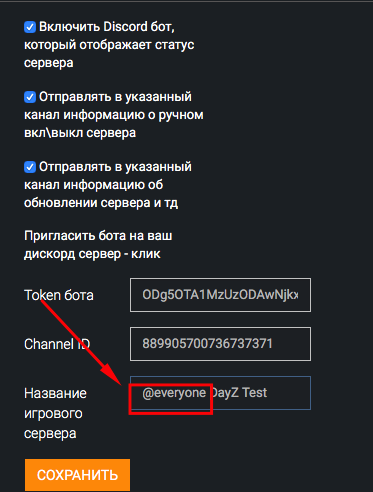The image size is (373, 492).
Task: Disable the server update notifications checkbox
Action: click(30, 167)
